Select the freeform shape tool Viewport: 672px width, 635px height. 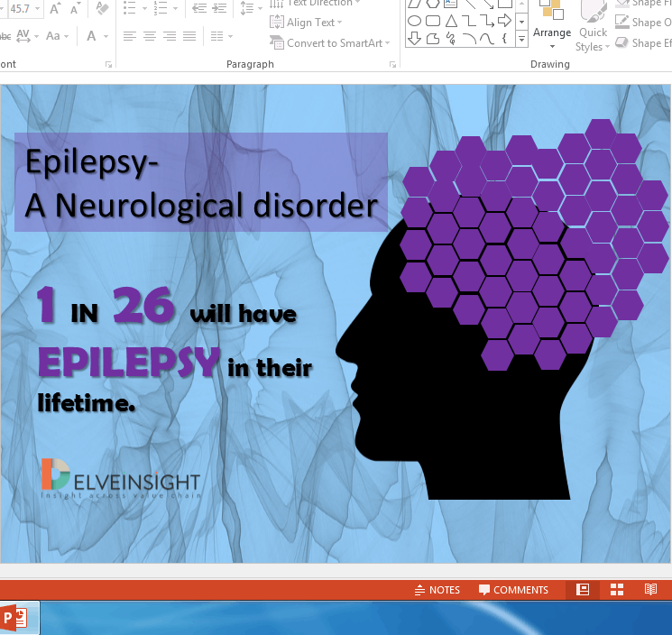point(432,39)
